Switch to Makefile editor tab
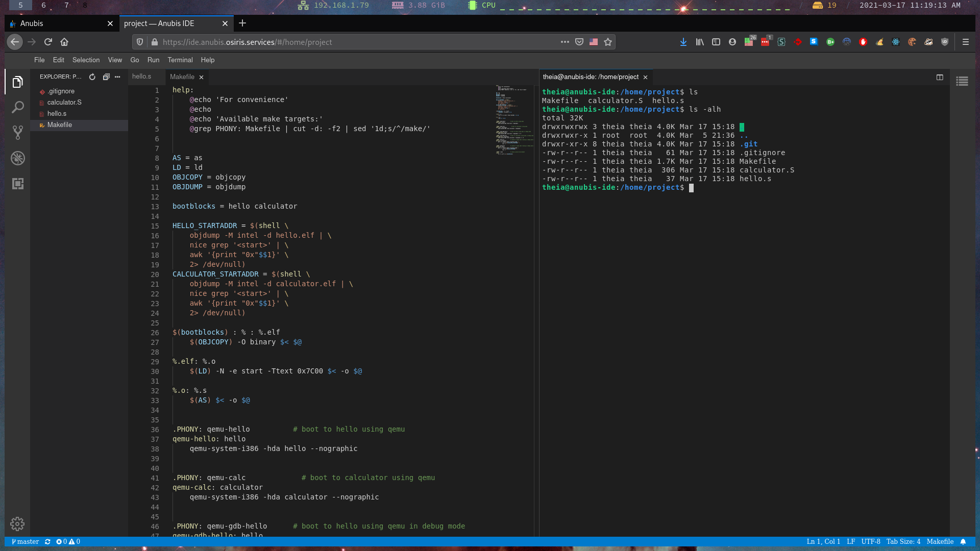 pyautogui.click(x=182, y=76)
